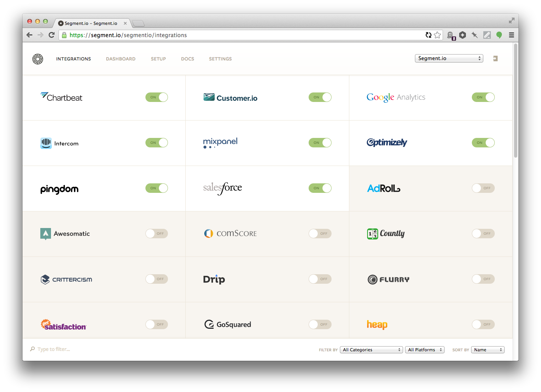Click the browser back arrow
541x392 pixels.
pyautogui.click(x=30, y=35)
